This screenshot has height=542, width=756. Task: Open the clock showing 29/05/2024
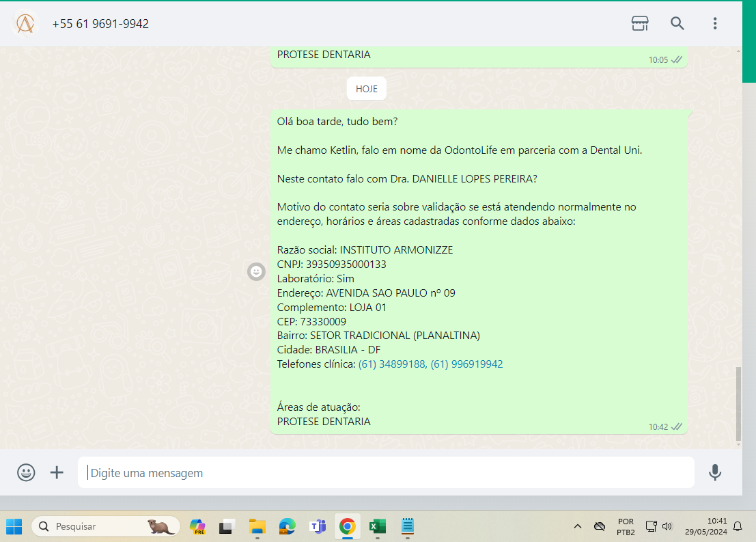706,526
